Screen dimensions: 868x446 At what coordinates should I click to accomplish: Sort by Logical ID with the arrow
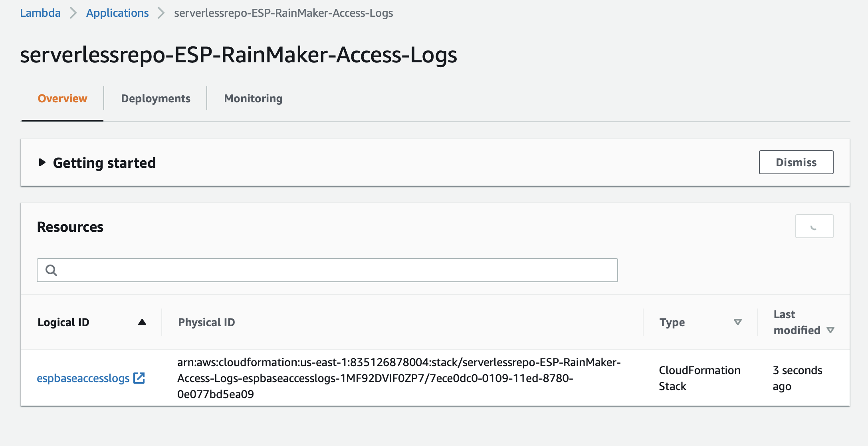tap(142, 322)
